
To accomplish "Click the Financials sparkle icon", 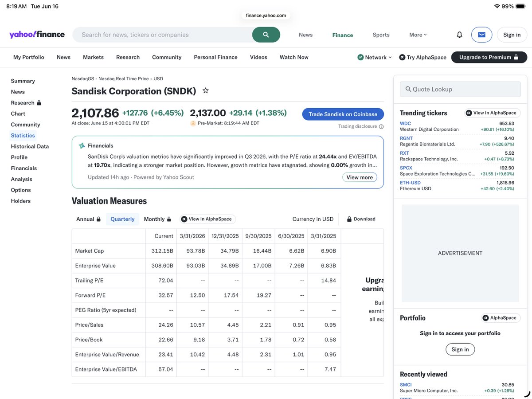I will [x=82, y=145].
